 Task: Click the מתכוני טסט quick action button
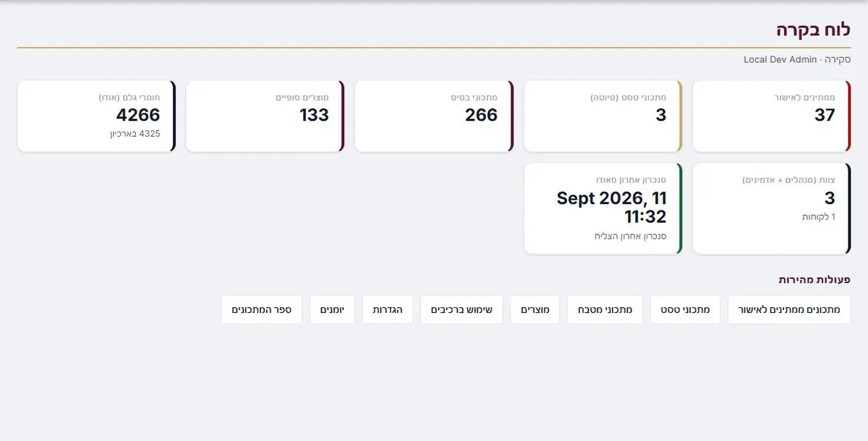point(685,309)
